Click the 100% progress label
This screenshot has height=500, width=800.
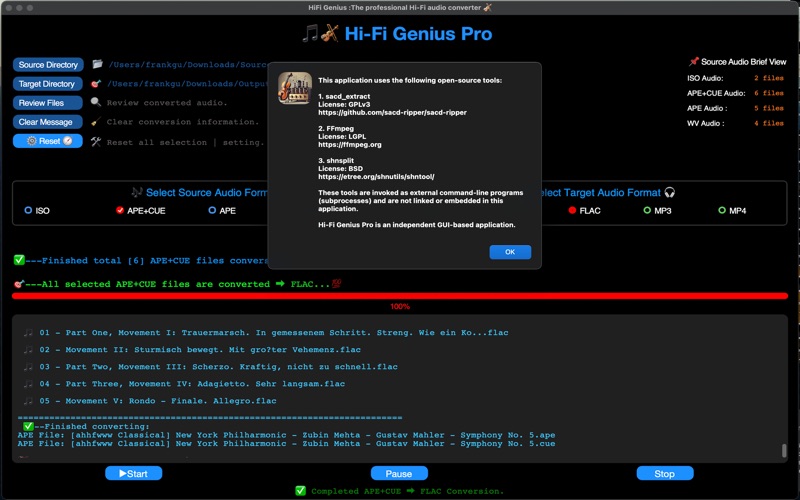click(400, 307)
